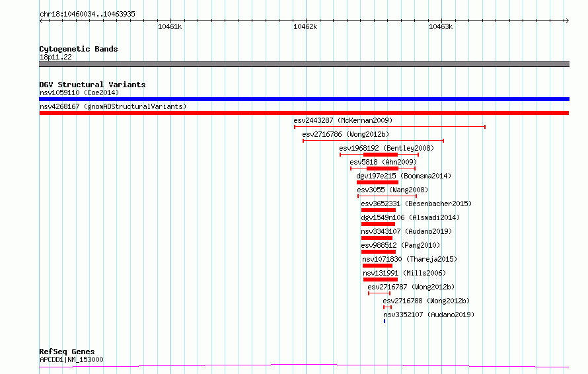
Task: Select nsv3343107 (Audano2019) variant label
Action: (406, 231)
